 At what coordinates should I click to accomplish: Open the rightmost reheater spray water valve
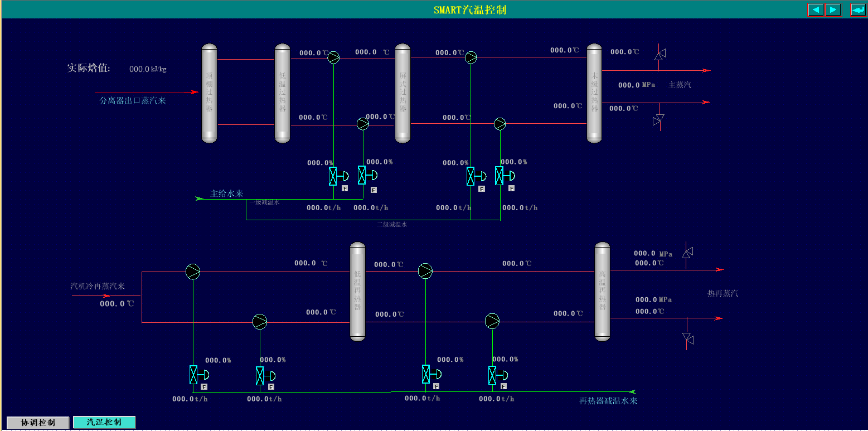[492, 375]
